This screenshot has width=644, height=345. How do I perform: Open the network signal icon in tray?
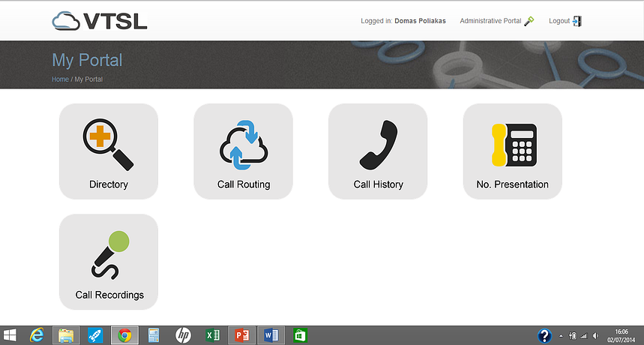click(583, 335)
